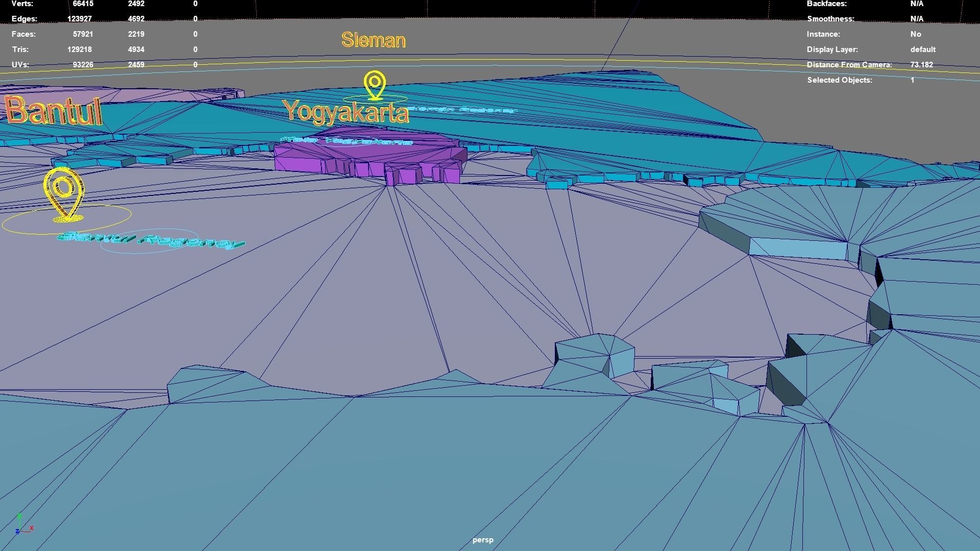Click the XYZ axis gizmo
Viewport: 980px width, 551px height.
pyautogui.click(x=23, y=524)
